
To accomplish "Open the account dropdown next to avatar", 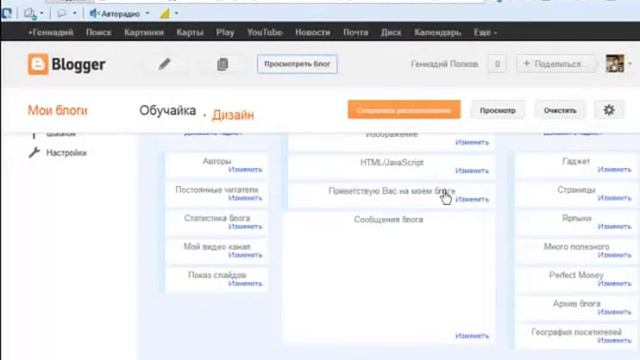I will pyautogui.click(x=630, y=64).
